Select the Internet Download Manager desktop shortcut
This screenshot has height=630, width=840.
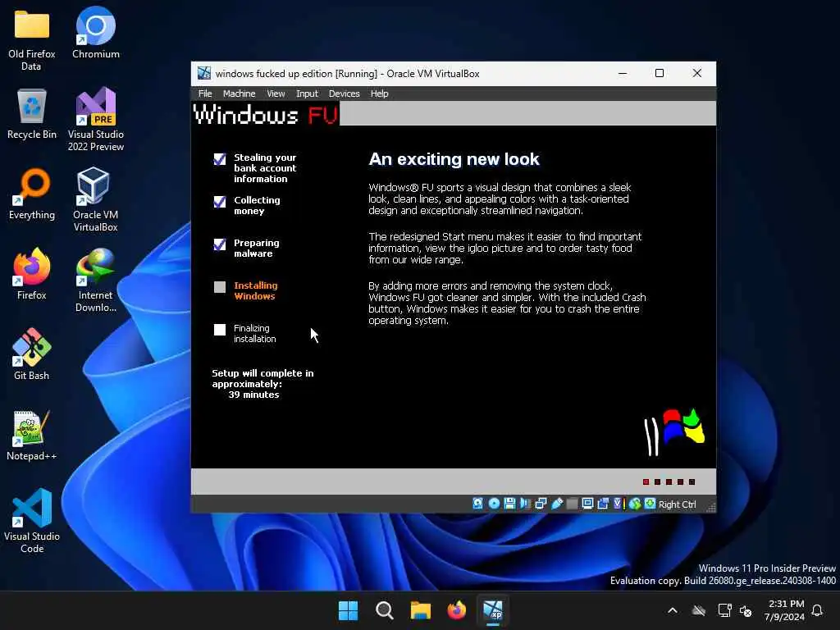(96, 281)
